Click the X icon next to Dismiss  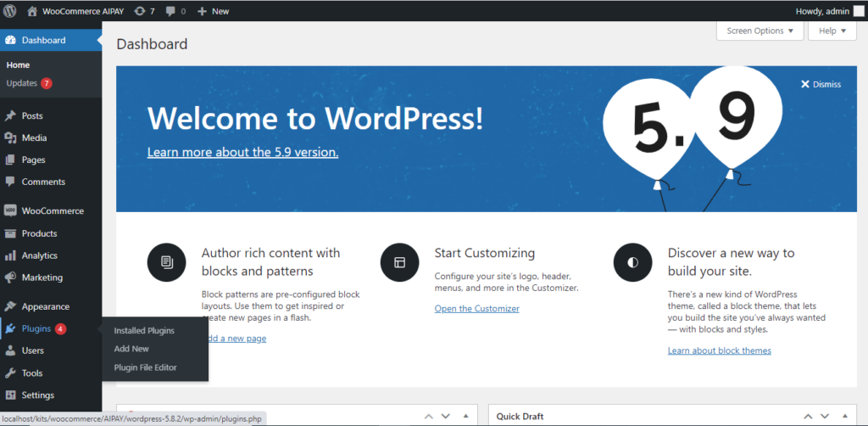805,84
